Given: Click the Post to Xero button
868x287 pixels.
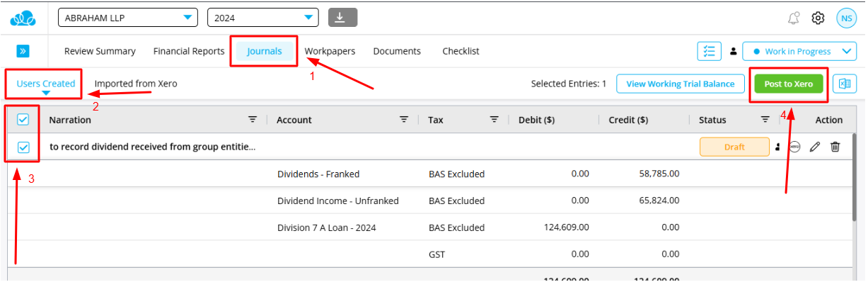Looking at the screenshot, I should coord(788,84).
